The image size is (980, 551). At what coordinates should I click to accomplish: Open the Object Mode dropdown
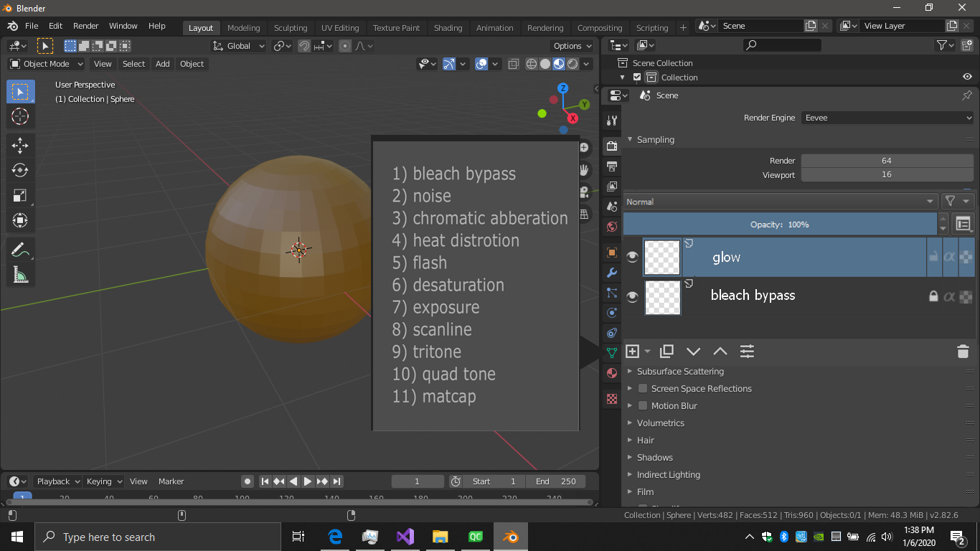(x=47, y=64)
